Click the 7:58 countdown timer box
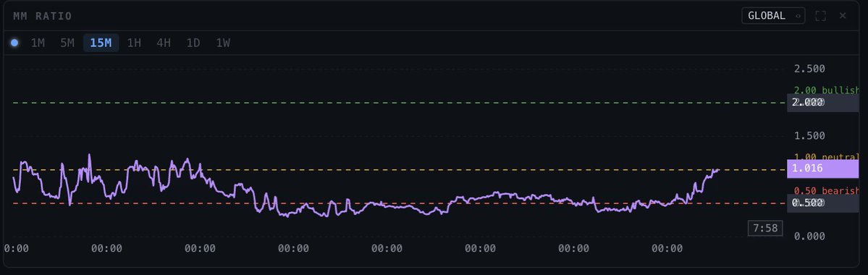The width and height of the screenshot is (868, 275). pyautogui.click(x=765, y=228)
